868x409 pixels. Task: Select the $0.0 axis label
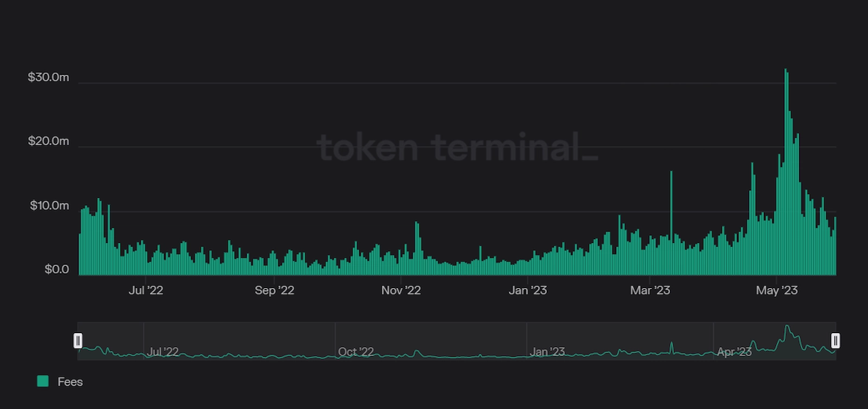[x=56, y=269]
